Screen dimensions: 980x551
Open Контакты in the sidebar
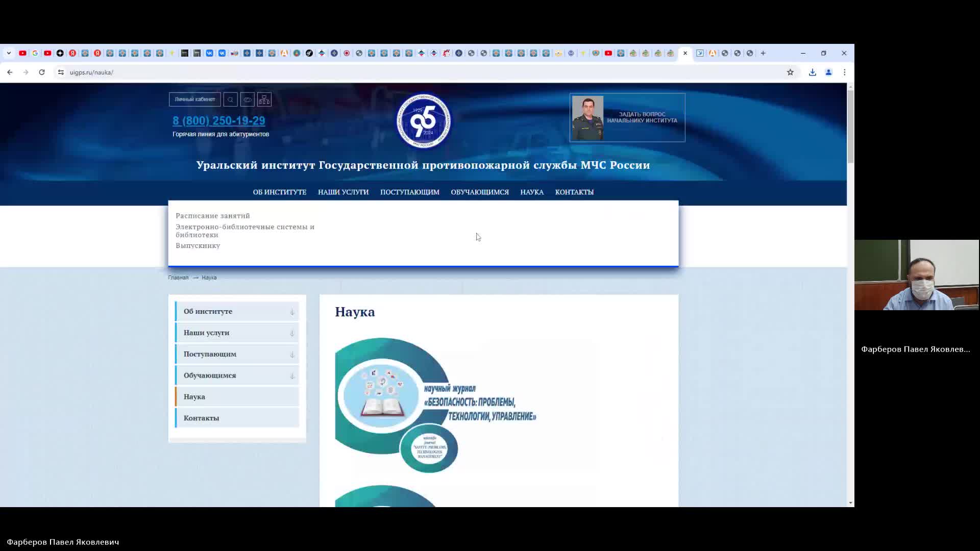click(x=237, y=418)
